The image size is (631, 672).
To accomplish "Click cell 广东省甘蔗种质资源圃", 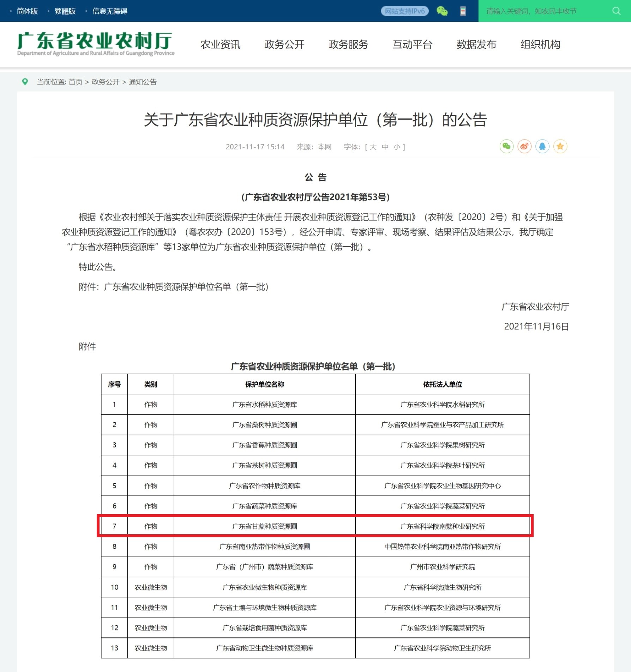I will point(265,526).
